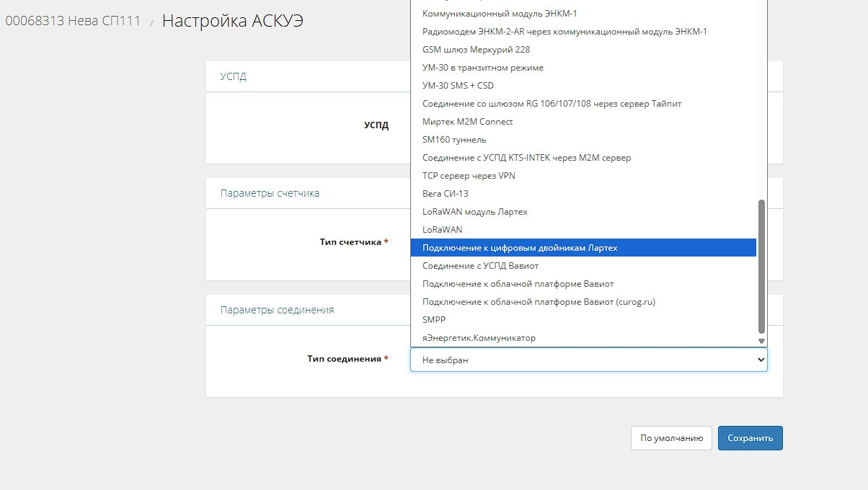The image size is (868, 490).
Task: Select the plain LoRaWAN option
Action: [442, 229]
